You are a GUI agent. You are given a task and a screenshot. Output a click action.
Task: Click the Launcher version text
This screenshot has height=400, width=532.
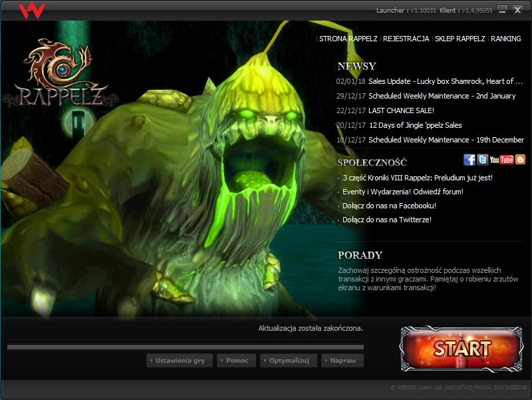pyautogui.click(x=406, y=10)
